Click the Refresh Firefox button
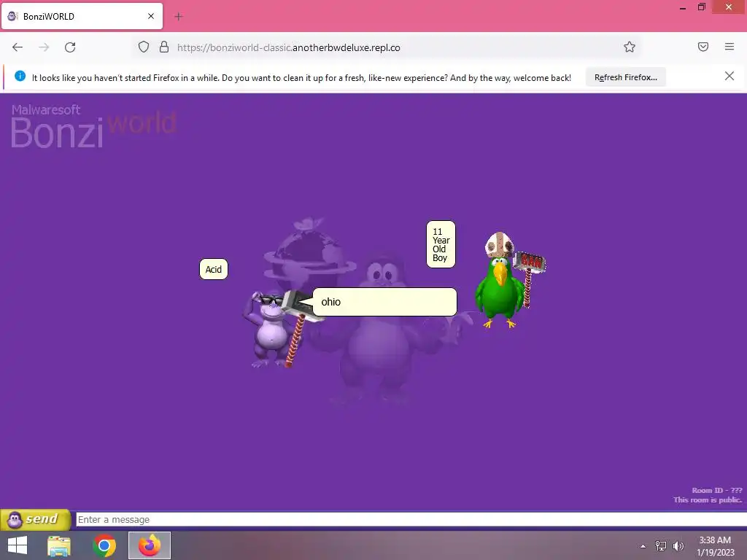The height and width of the screenshot is (560, 747). coord(625,77)
